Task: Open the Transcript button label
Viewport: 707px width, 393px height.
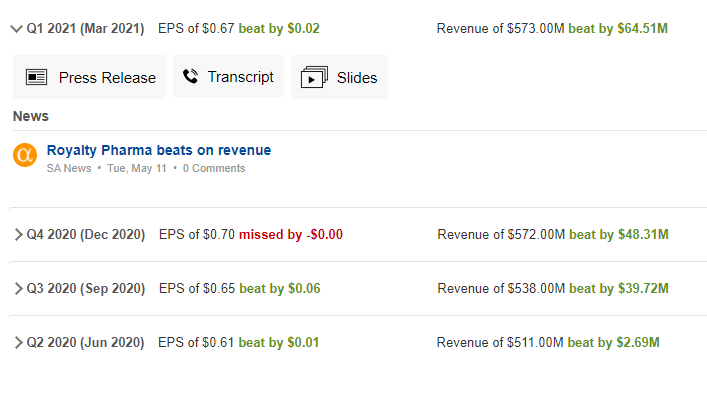Action: 240,77
